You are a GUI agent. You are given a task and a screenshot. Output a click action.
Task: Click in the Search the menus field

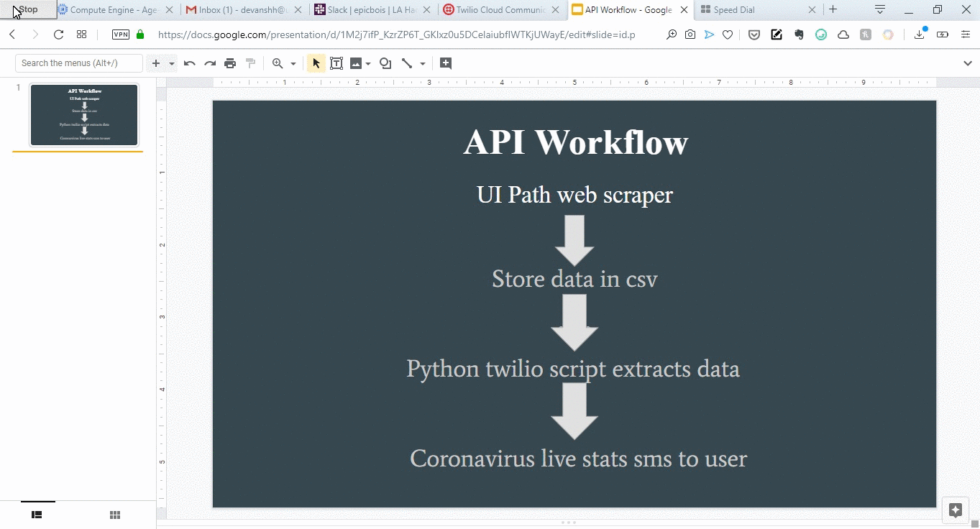pos(79,63)
